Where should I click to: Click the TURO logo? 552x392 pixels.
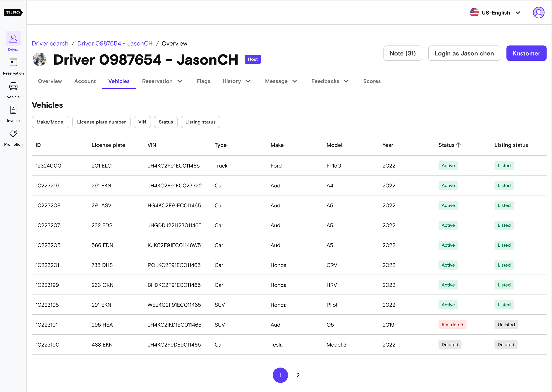point(13,13)
